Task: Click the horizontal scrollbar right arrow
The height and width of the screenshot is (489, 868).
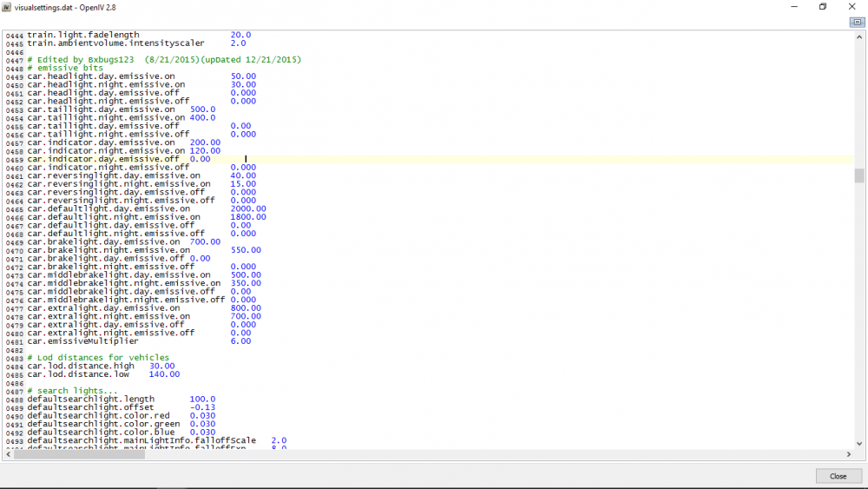Action: 849,454
